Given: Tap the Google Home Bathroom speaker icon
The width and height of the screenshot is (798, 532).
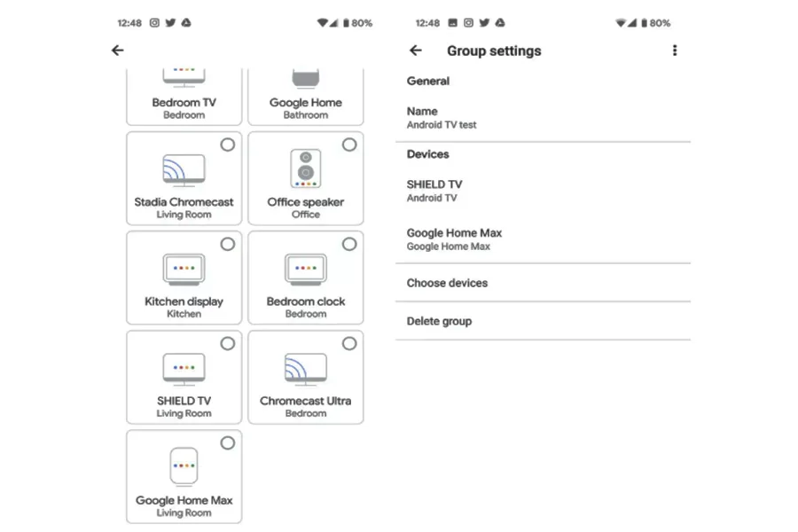Looking at the screenshot, I should click(x=305, y=77).
